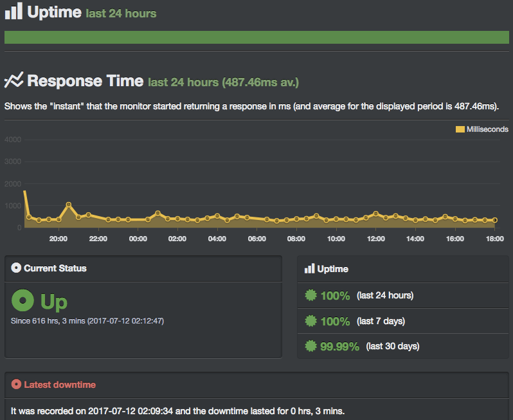Click the Milliseconds legend label

pos(487,129)
